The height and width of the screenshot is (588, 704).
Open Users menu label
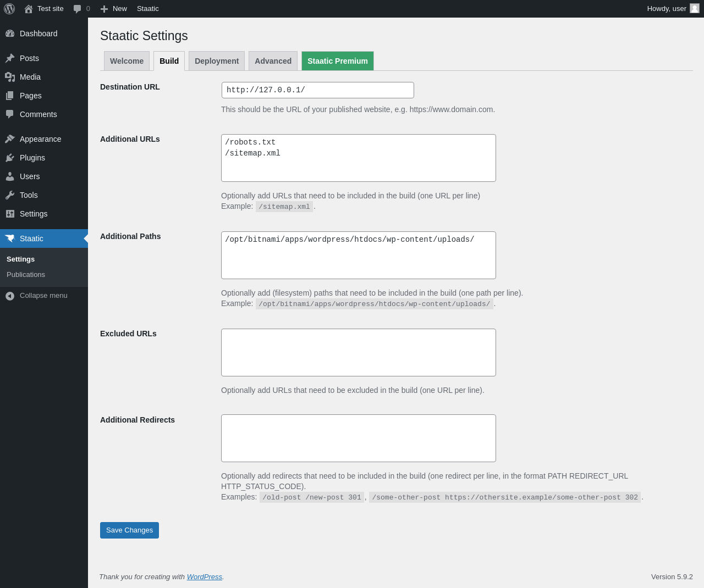[x=30, y=176]
